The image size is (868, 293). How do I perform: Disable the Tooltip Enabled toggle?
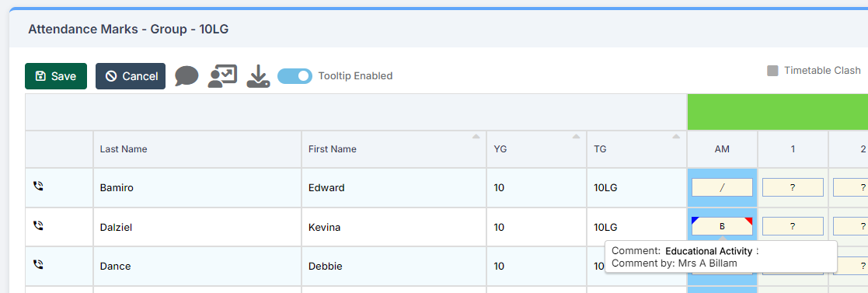pyautogui.click(x=295, y=76)
